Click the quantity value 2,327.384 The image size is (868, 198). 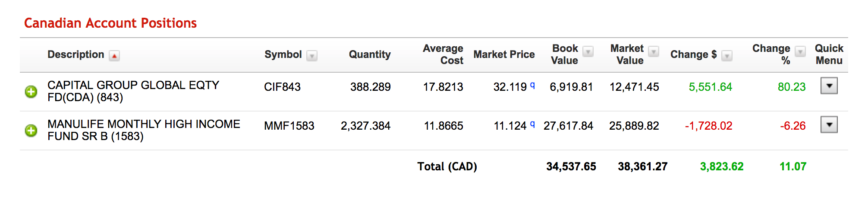tap(366, 126)
